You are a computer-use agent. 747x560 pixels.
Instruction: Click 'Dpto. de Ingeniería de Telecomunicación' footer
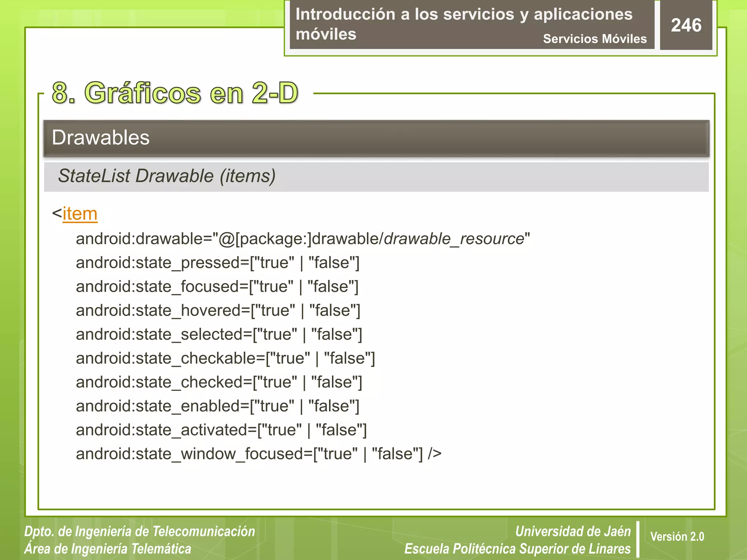click(x=140, y=532)
